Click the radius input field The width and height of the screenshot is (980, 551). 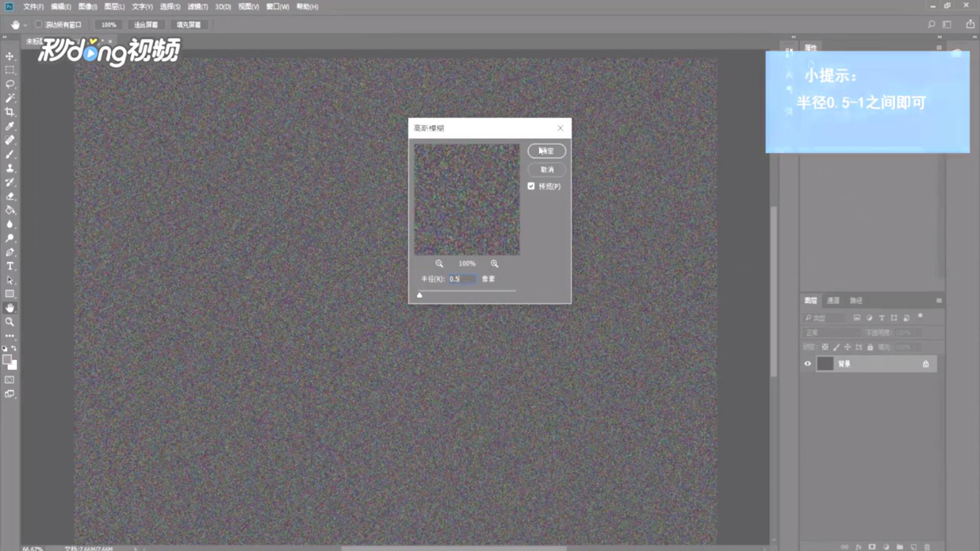click(x=462, y=279)
